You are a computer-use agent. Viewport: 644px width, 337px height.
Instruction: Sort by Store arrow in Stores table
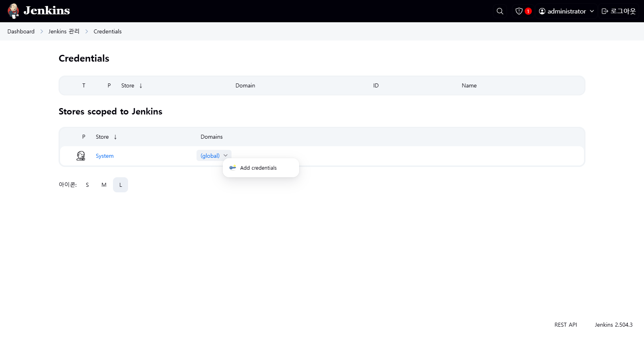click(115, 137)
